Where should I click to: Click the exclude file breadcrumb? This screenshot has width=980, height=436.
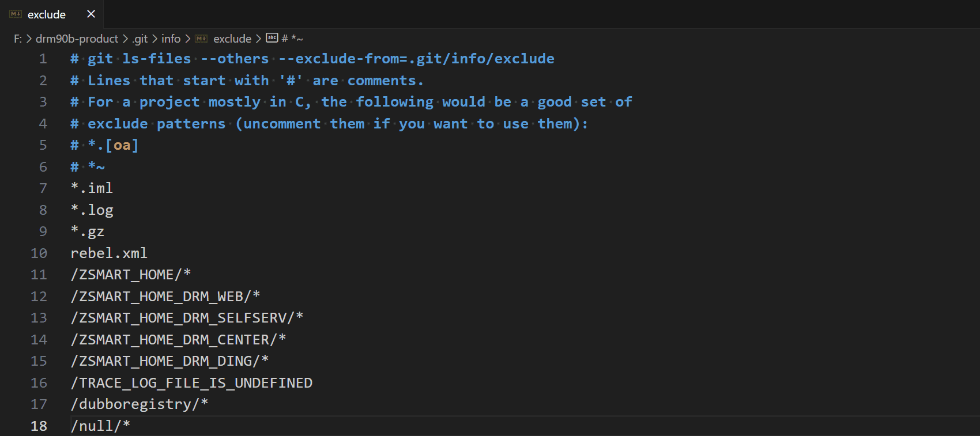click(232, 39)
